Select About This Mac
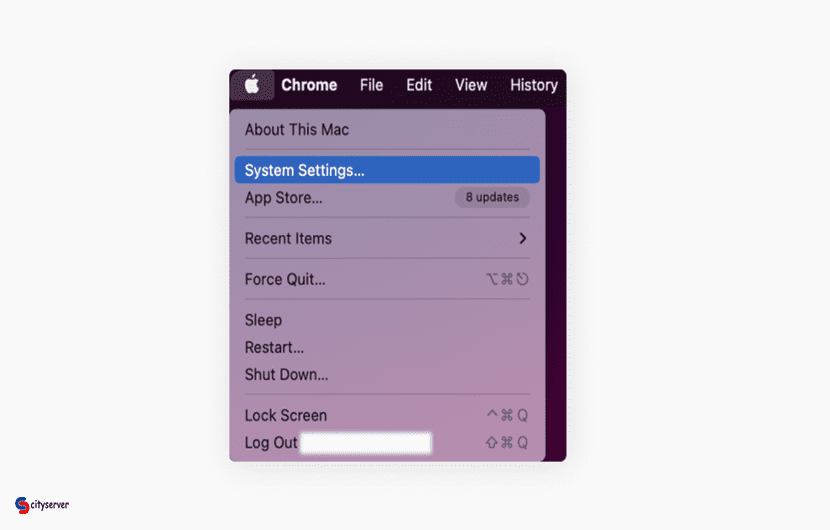Image resolution: width=830 pixels, height=530 pixels. point(387,130)
